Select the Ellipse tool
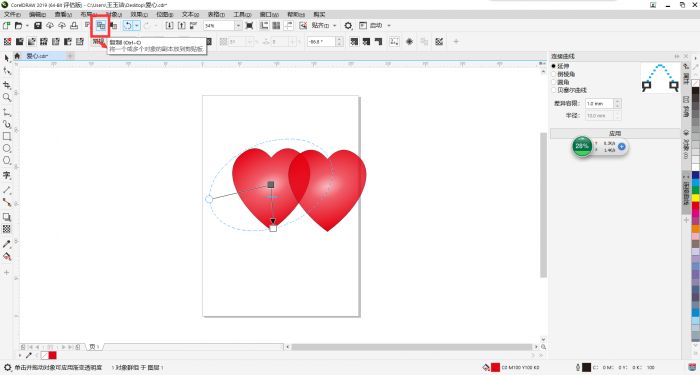 pos(7,148)
